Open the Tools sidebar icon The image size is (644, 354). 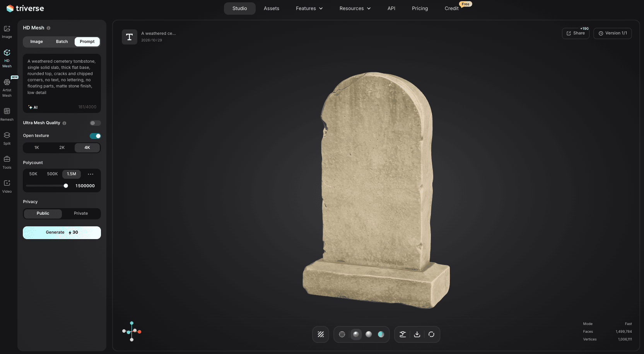coord(7,162)
